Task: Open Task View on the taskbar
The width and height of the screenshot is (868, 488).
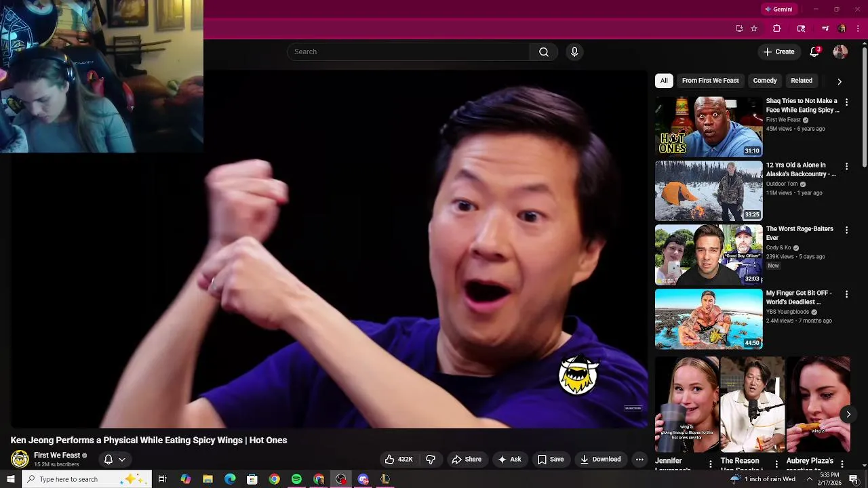Action: [163, 479]
